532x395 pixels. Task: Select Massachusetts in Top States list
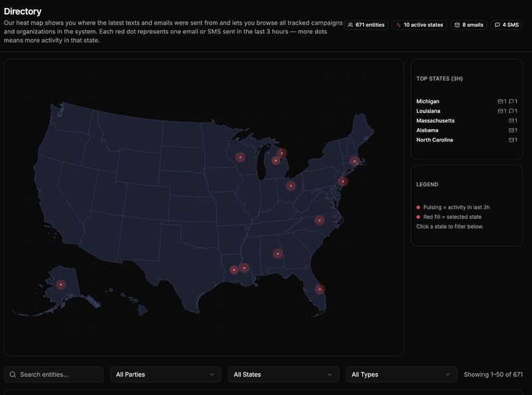tap(467, 120)
